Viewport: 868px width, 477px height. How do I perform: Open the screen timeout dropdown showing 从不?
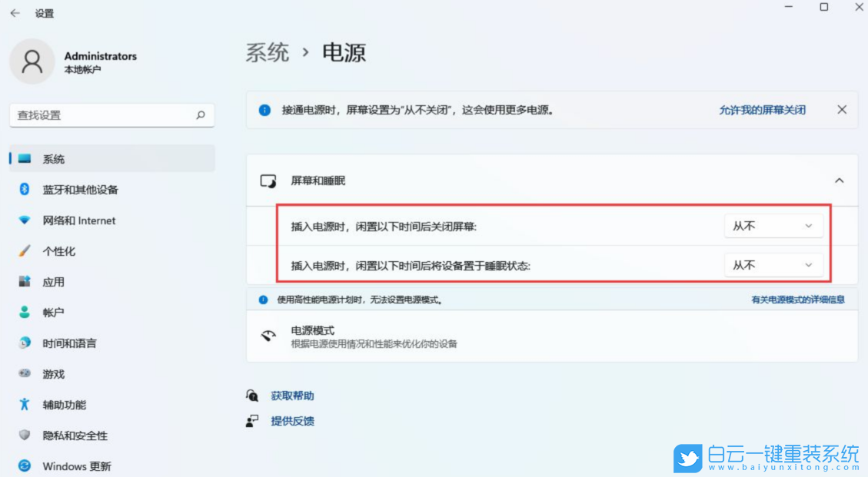pos(773,225)
